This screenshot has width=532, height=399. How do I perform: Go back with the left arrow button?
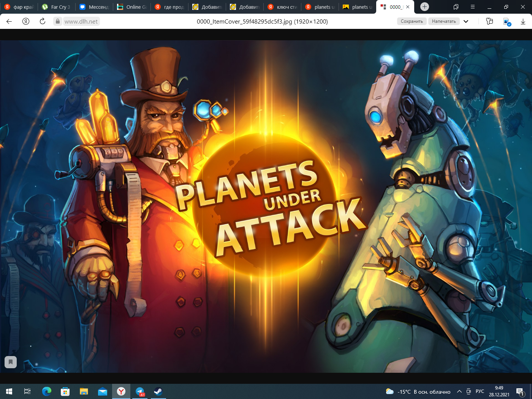(9, 21)
